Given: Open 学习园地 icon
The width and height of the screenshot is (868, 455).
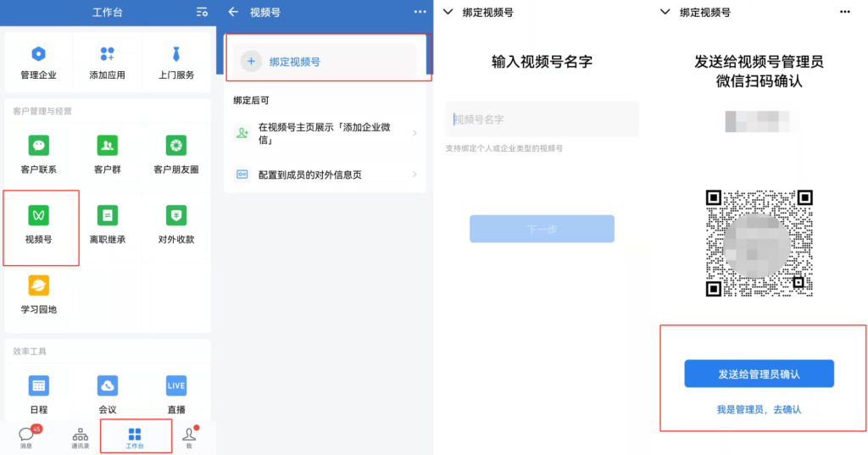Looking at the screenshot, I should pos(38,286).
